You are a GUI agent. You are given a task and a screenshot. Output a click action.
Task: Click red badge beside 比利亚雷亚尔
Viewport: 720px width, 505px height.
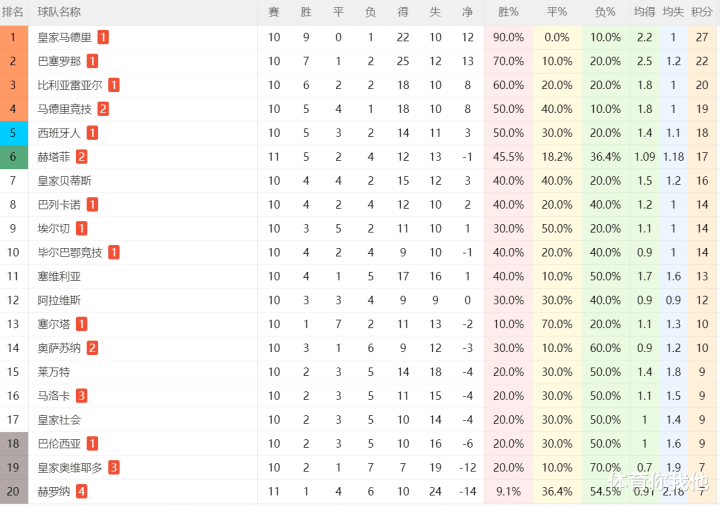(114, 85)
